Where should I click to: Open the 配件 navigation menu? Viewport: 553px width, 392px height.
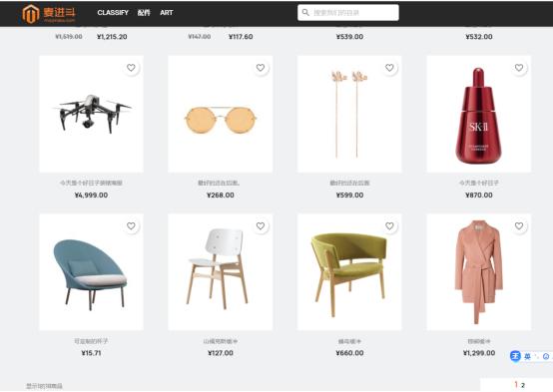coord(144,13)
